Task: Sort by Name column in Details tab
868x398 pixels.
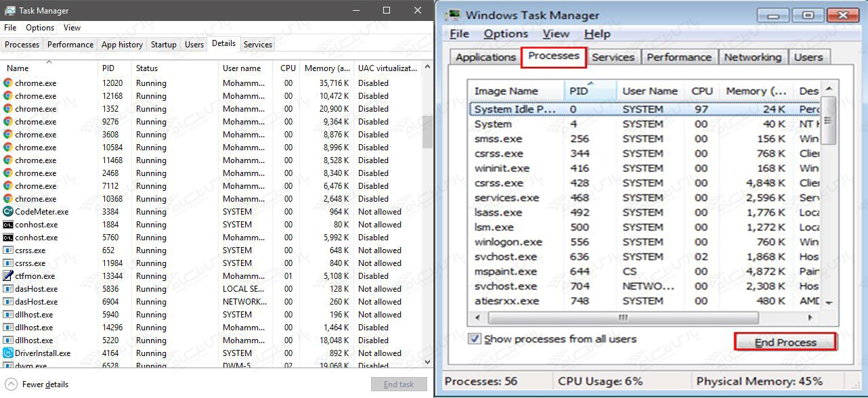Action: (49, 68)
